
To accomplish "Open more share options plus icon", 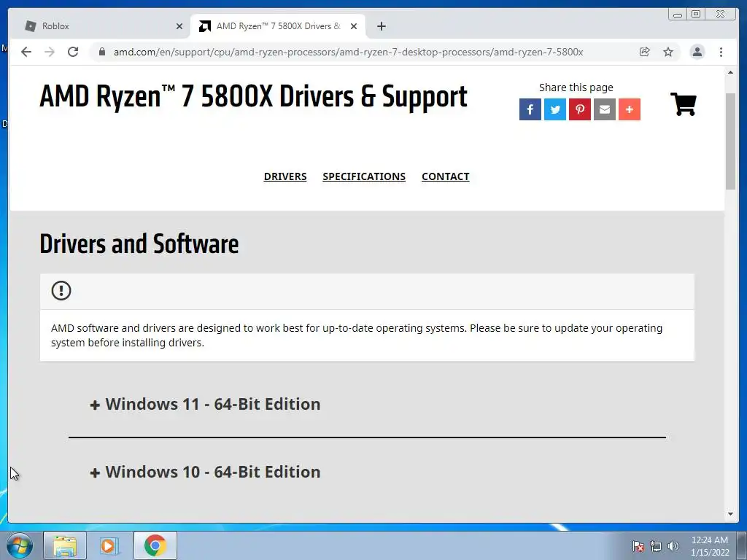I will 630,109.
